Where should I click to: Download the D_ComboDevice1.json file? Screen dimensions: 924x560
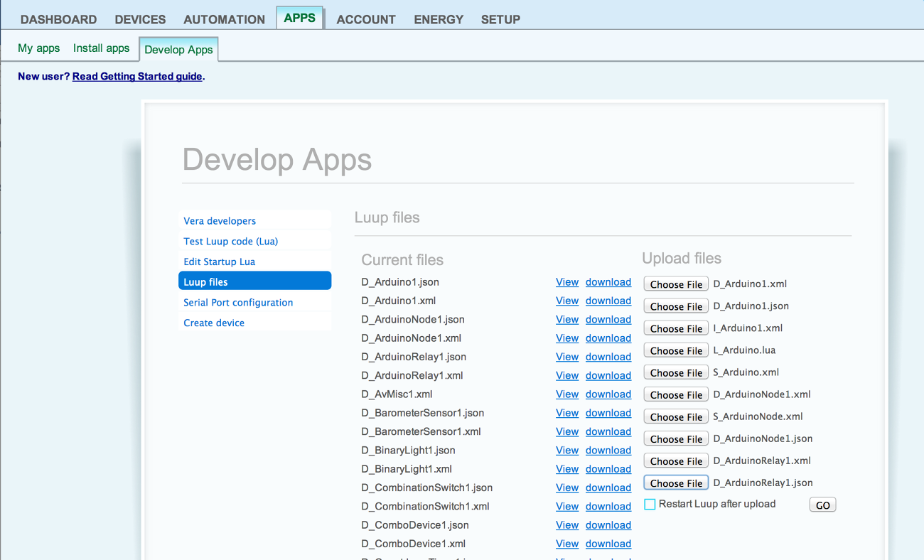tap(608, 525)
